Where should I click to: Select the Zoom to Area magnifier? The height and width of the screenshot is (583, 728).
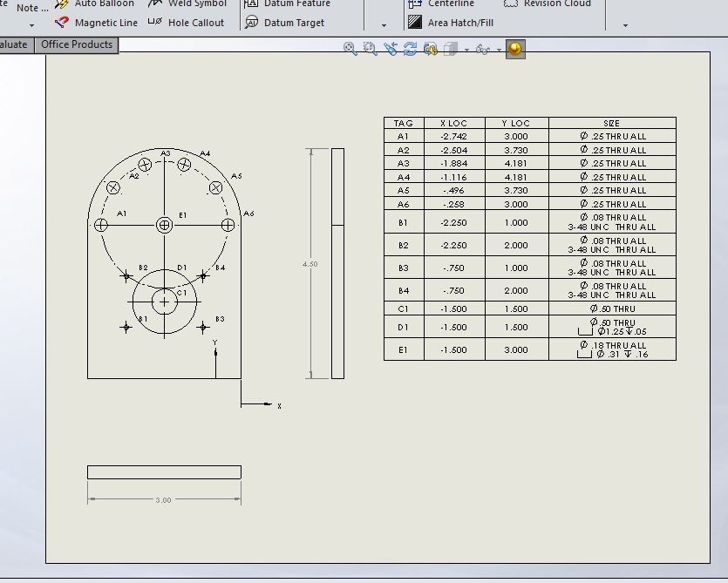tap(370, 50)
